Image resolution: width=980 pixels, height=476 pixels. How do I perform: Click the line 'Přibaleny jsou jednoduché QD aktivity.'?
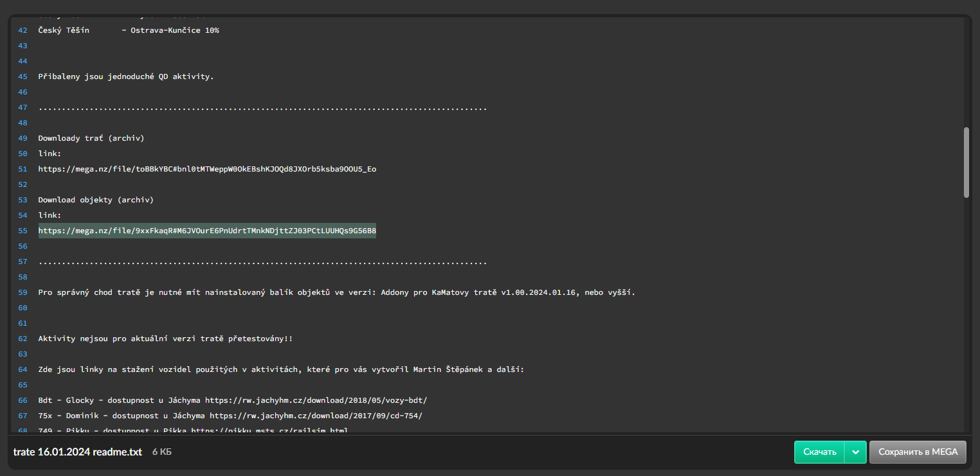point(126,76)
